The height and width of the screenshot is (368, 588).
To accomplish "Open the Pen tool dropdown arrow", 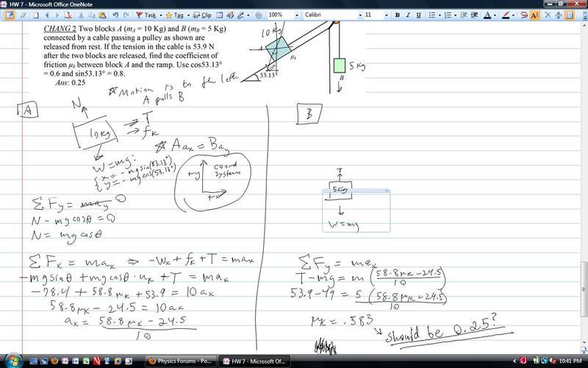I will pos(248,15).
